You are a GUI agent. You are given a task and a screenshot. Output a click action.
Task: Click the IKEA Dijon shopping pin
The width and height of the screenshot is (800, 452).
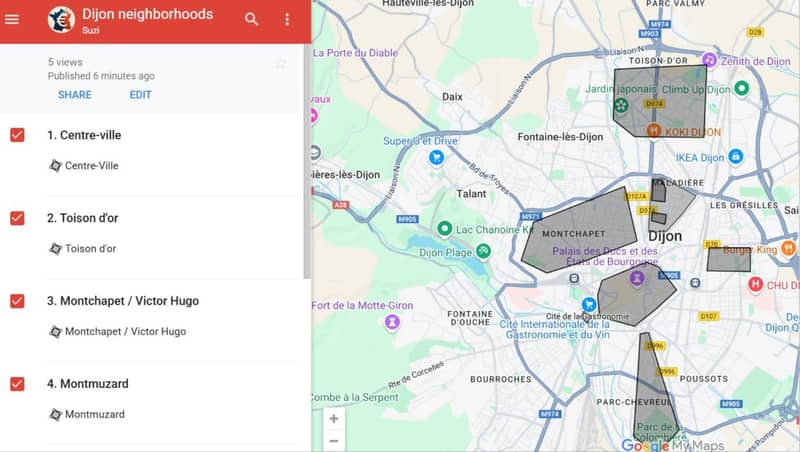click(736, 157)
